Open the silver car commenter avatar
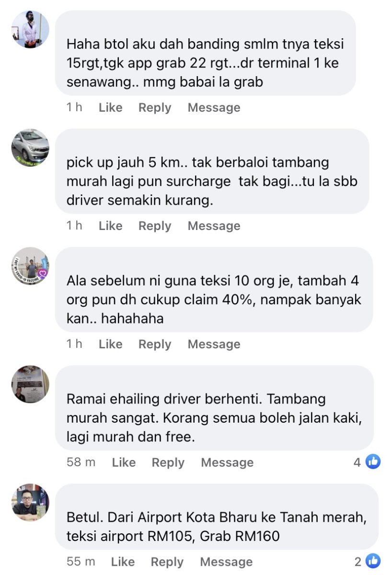392x575 pixels. coord(30,148)
